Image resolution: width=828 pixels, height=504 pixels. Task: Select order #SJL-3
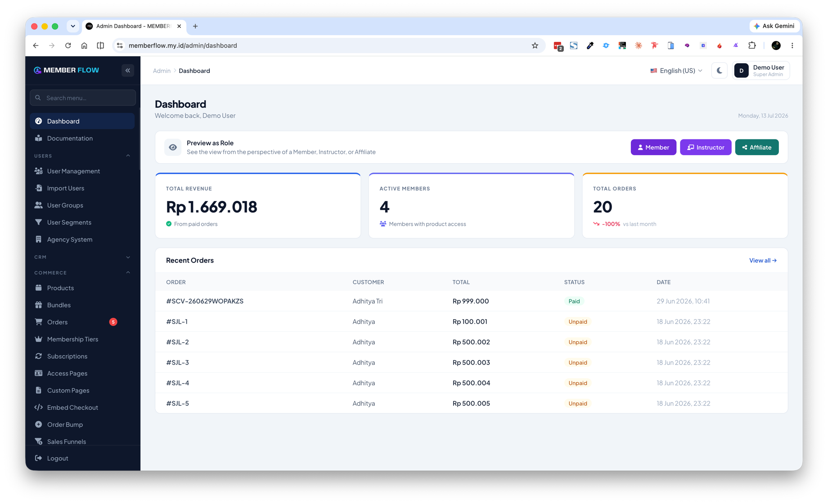pyautogui.click(x=177, y=362)
